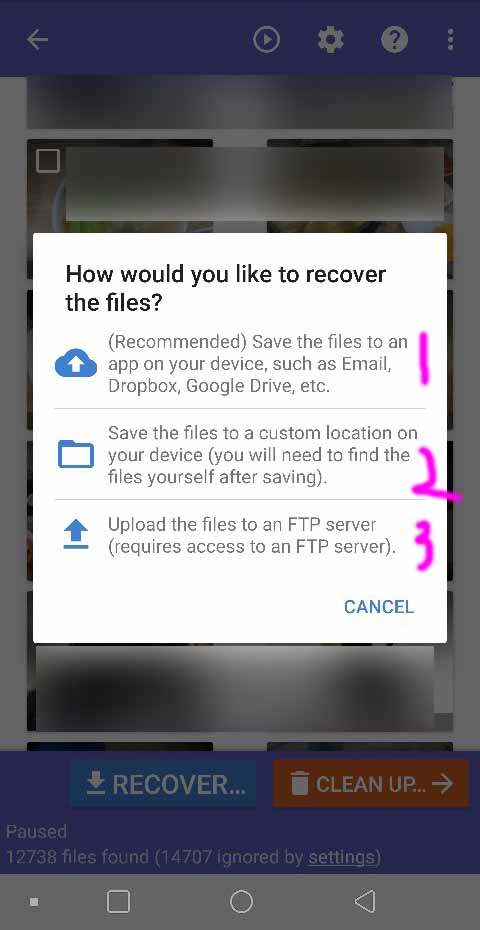Viewport: 480px width, 930px height.
Task: Choose Upload the files to FTP server
Action: (240, 535)
